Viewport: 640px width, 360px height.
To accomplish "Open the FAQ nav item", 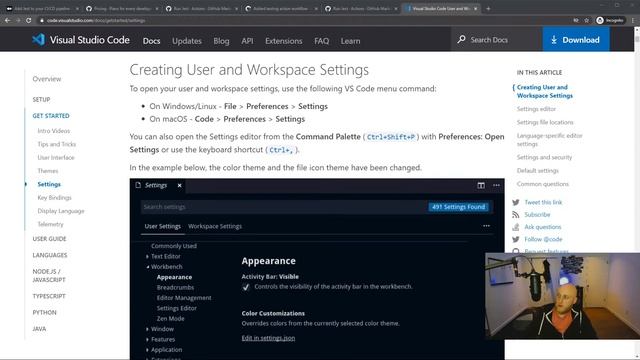I will 322,41.
